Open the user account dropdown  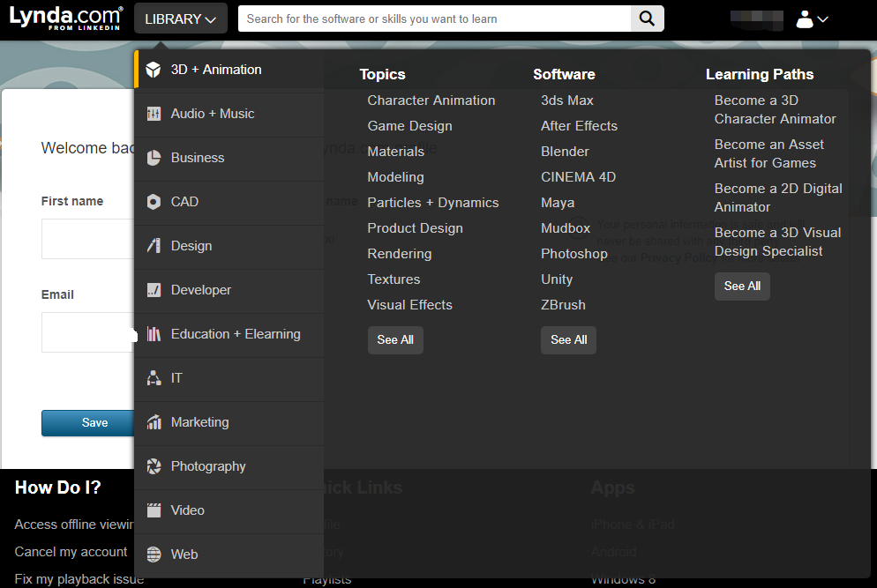point(812,19)
